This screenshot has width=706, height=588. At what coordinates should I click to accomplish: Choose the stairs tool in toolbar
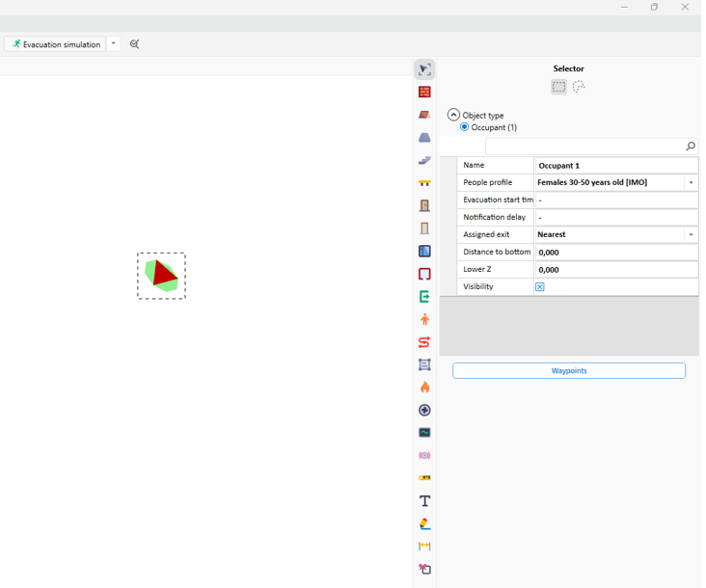point(424,160)
